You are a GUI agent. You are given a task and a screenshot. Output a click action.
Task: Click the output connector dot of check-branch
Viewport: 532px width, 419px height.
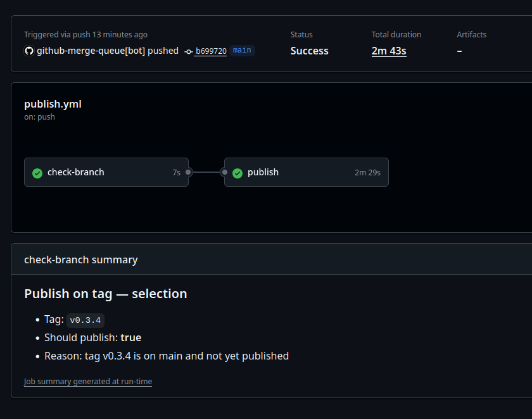coord(188,172)
